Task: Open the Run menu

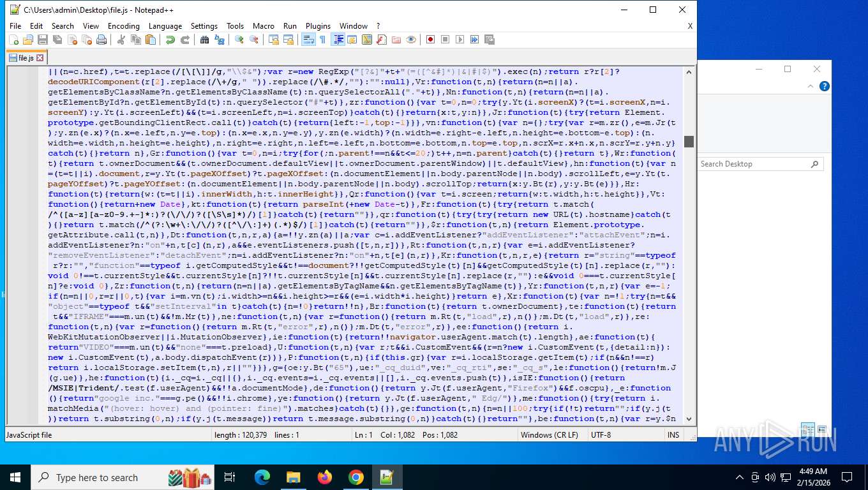Action: (290, 26)
